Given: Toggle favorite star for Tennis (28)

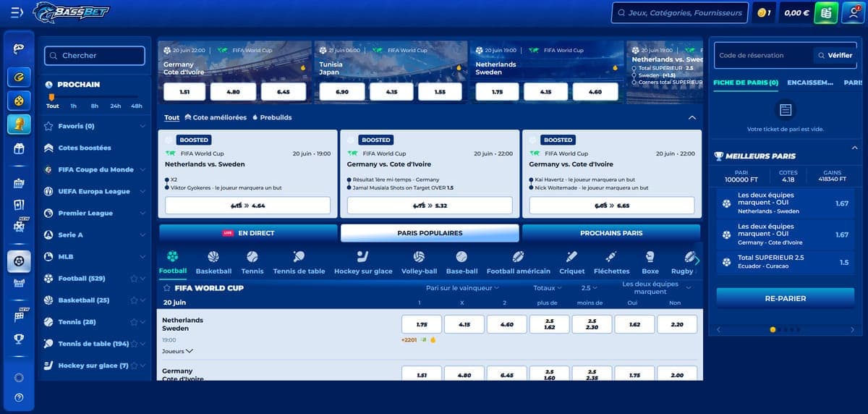Looking at the screenshot, I should 133,322.
